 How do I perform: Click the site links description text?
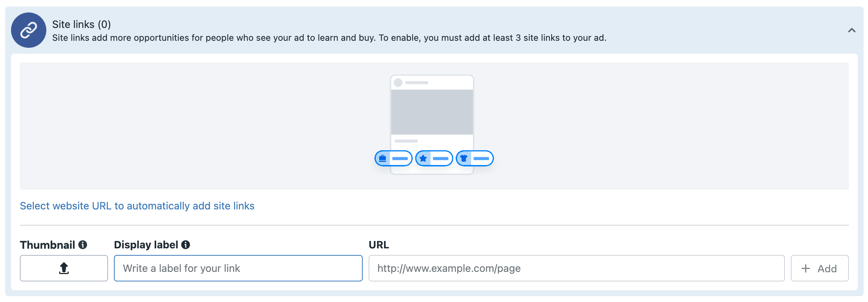coord(329,38)
